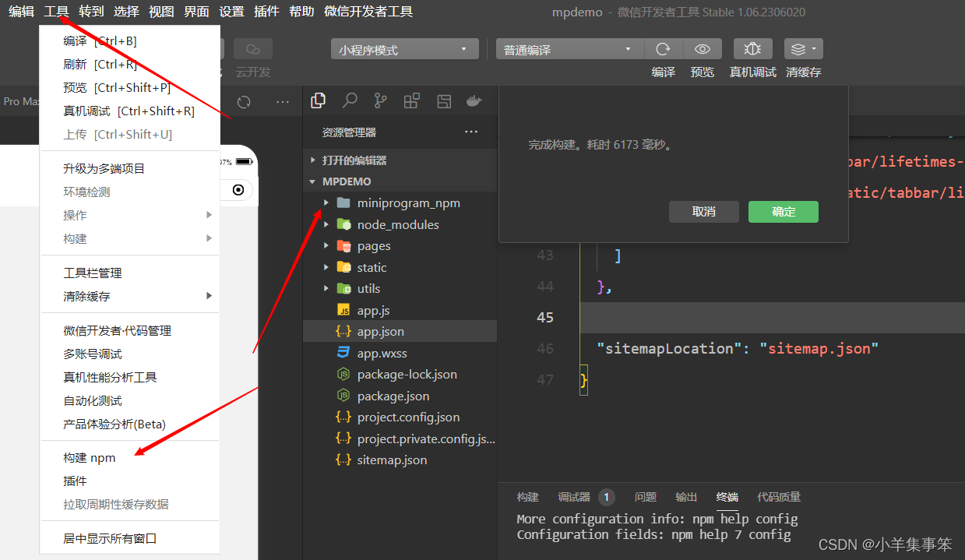The image size is (965, 560).
Task: Switch to the 输出 tab
Action: 686,497
